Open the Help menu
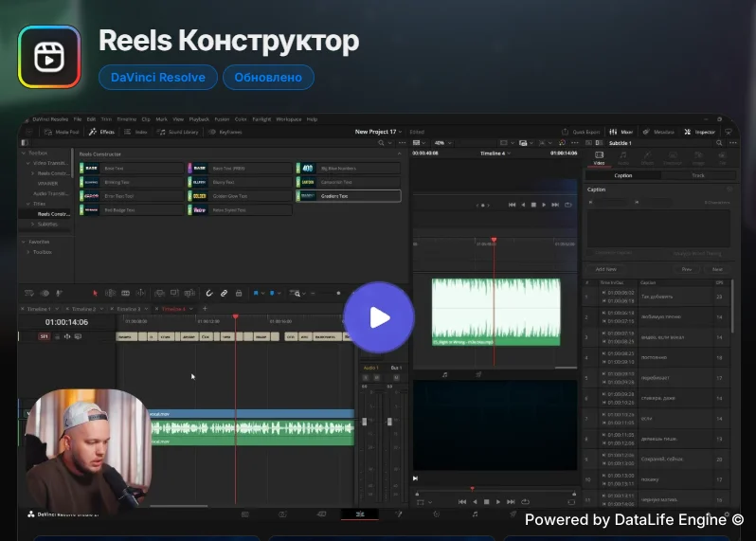756x541 pixels. pos(312,119)
